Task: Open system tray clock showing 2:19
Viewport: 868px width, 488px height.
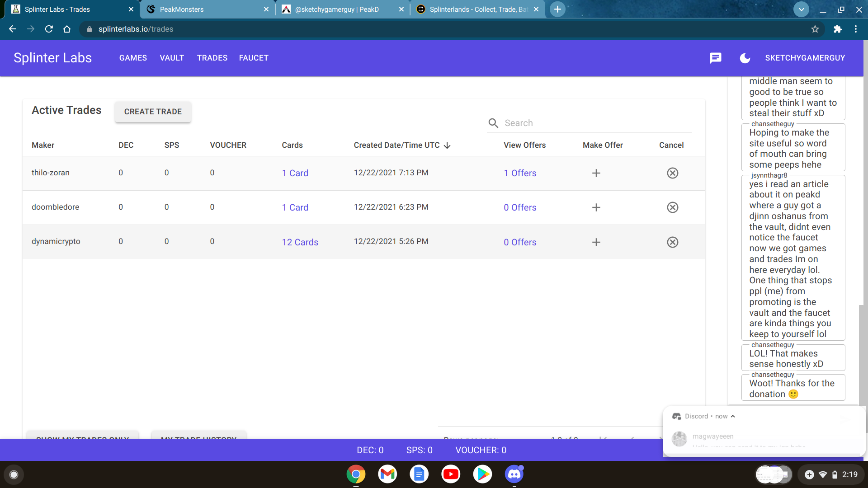Action: click(849, 474)
